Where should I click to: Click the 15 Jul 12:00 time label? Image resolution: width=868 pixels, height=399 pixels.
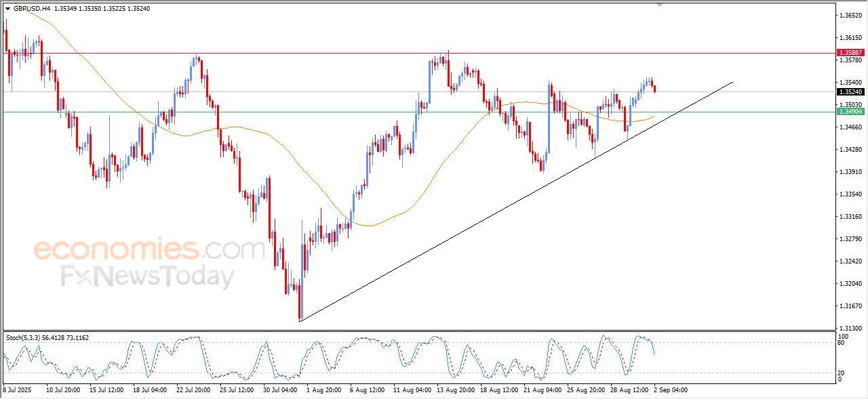pos(106,390)
